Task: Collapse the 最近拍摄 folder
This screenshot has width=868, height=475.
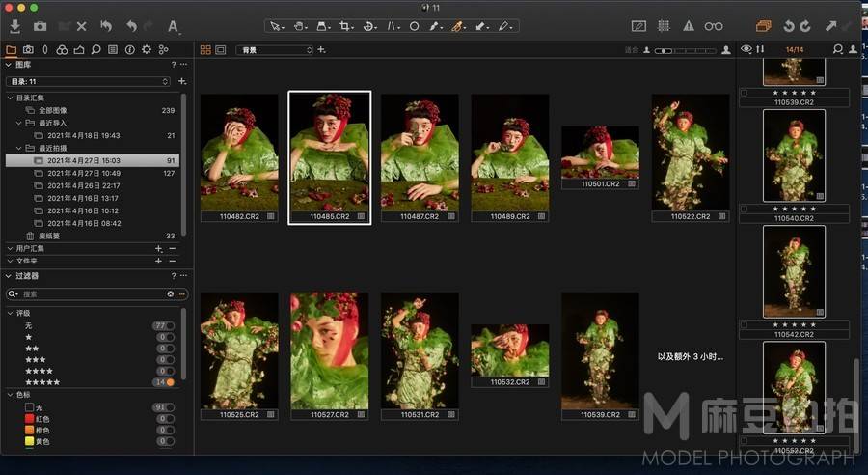Action: click(x=19, y=148)
